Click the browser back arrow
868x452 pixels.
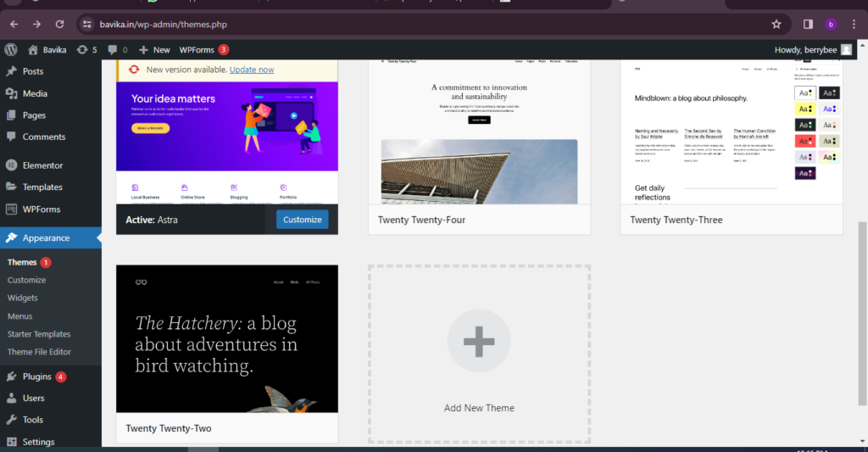pos(14,25)
